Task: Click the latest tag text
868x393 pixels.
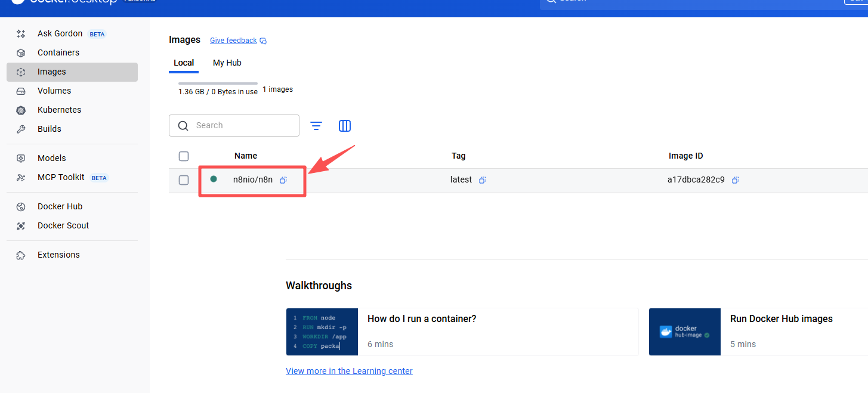Action: [x=461, y=180]
